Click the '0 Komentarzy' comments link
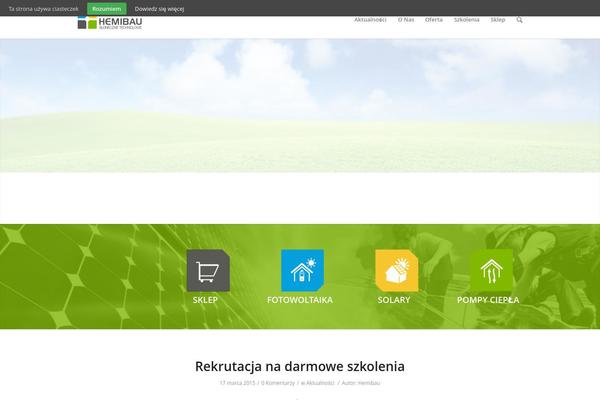Image resolution: width=600 pixels, height=400 pixels. (x=279, y=383)
